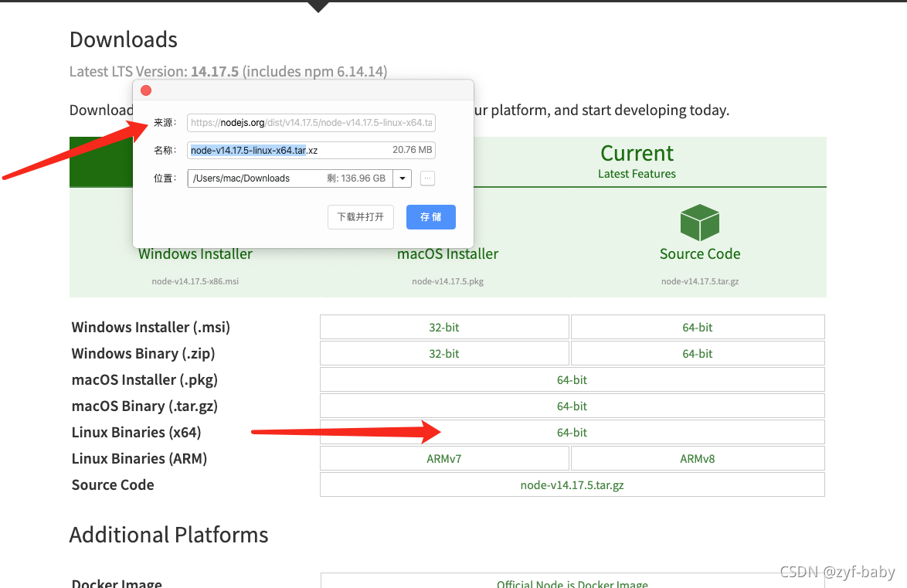Image resolution: width=907 pixels, height=588 pixels.
Task: Download Linux Binaries ARMv7
Action: click(444, 459)
